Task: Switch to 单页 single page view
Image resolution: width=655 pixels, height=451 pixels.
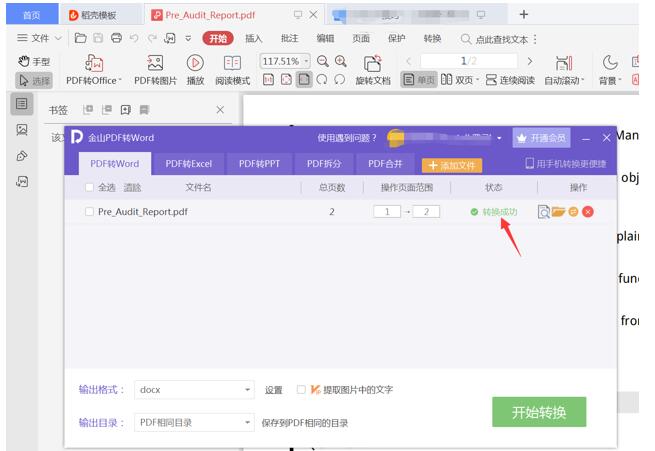Action: [x=419, y=79]
